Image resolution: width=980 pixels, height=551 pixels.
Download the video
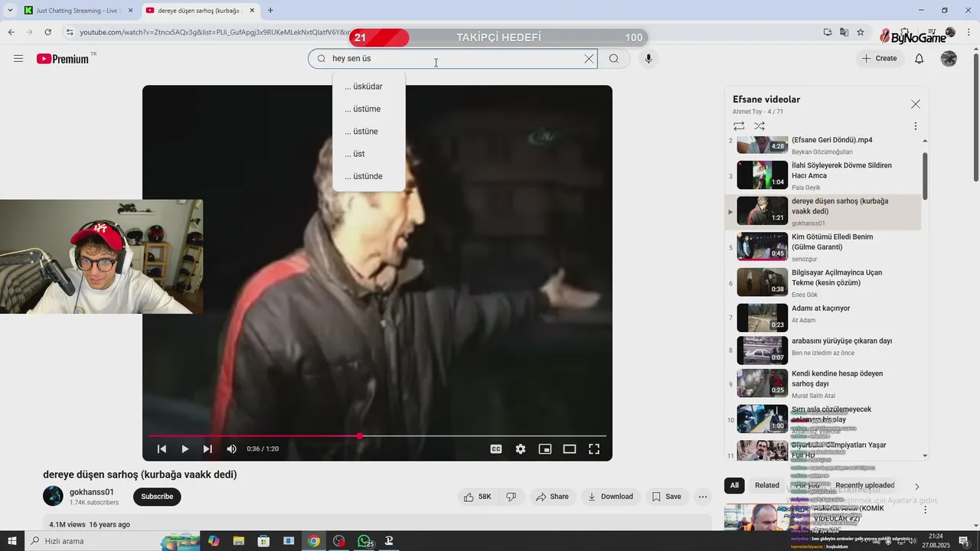click(x=610, y=497)
